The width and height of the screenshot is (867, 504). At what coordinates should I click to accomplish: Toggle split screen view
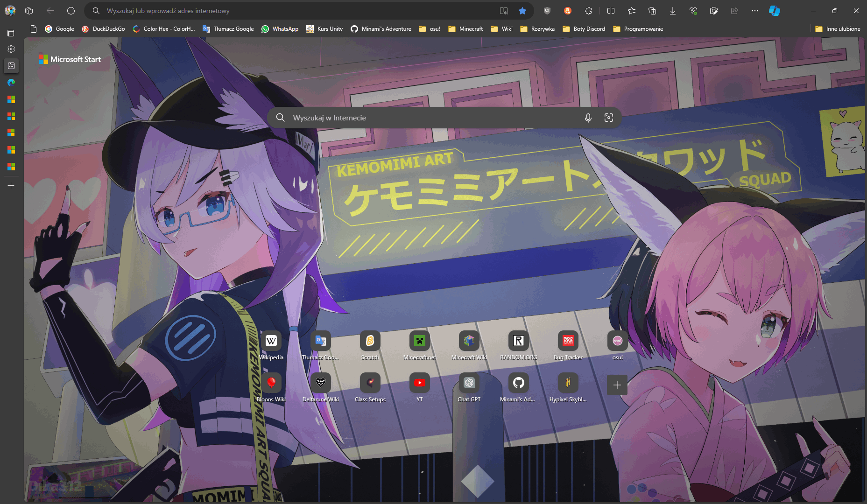pos(611,11)
